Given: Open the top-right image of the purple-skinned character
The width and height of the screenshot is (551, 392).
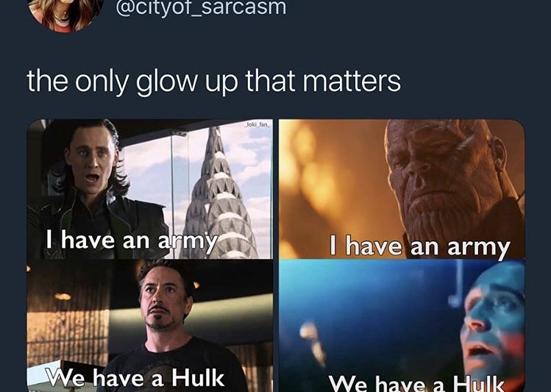Looking at the screenshot, I should 402,189.
